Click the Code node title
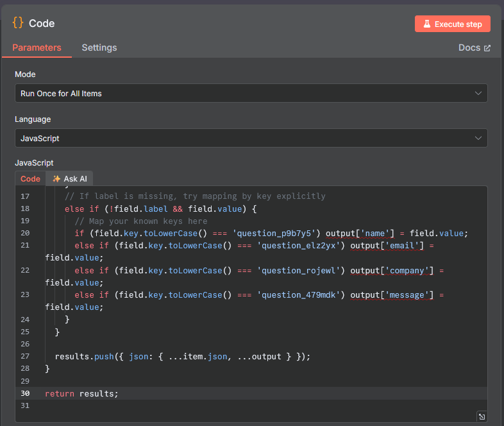Image resolution: width=504 pixels, height=426 pixels. [x=42, y=24]
